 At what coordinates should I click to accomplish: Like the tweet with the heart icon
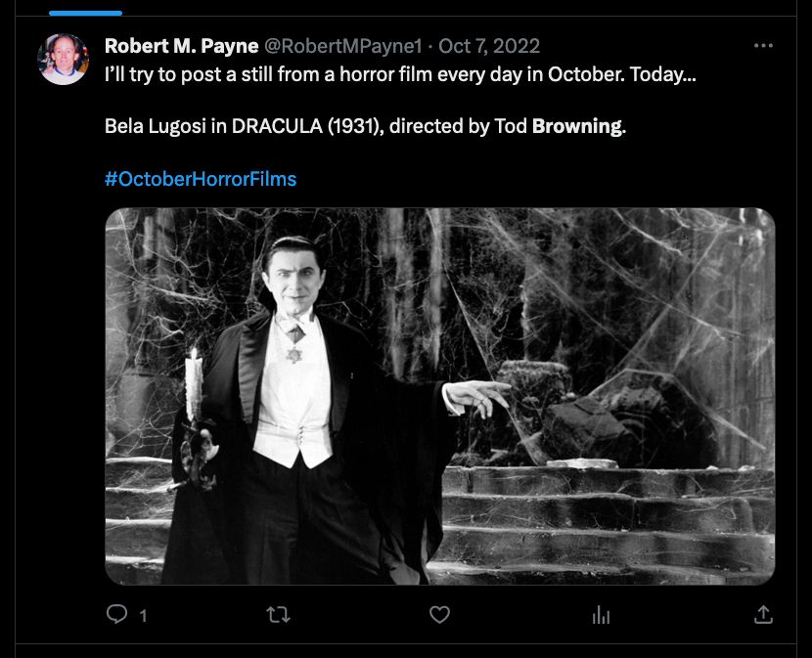(440, 614)
